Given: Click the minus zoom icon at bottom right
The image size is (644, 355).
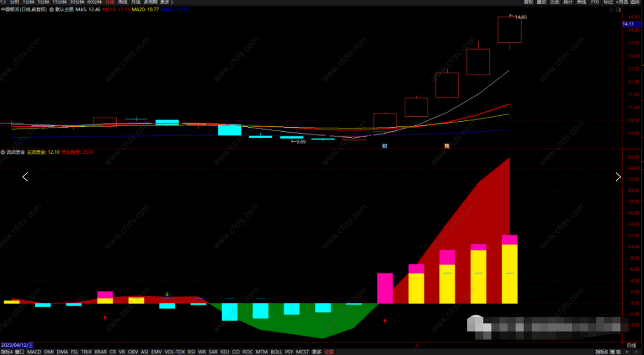Looking at the screenshot, I should [x=636, y=352].
